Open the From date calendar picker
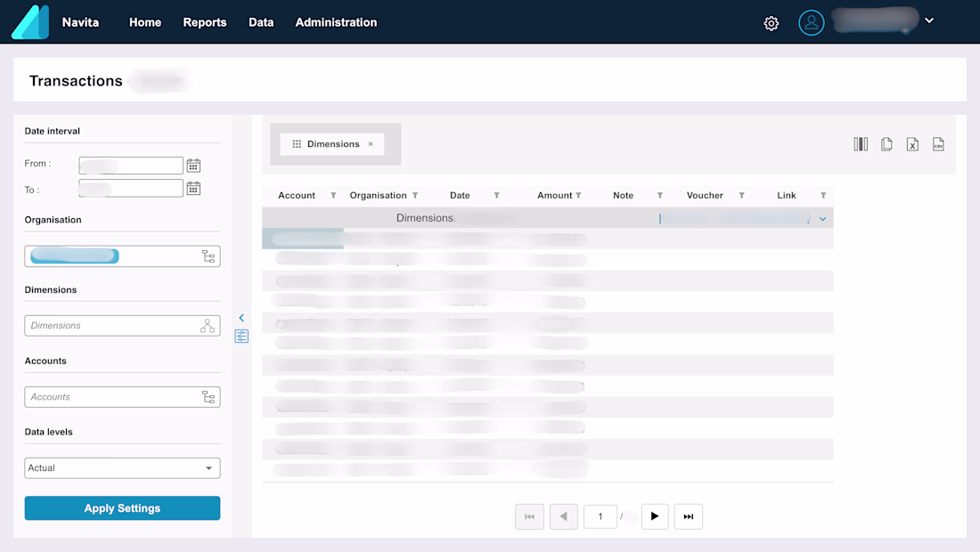980x552 pixels. pyautogui.click(x=193, y=166)
